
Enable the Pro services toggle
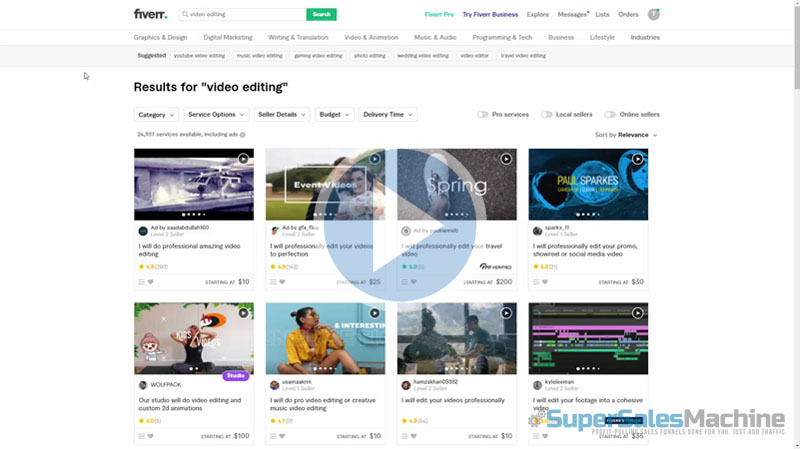(483, 115)
